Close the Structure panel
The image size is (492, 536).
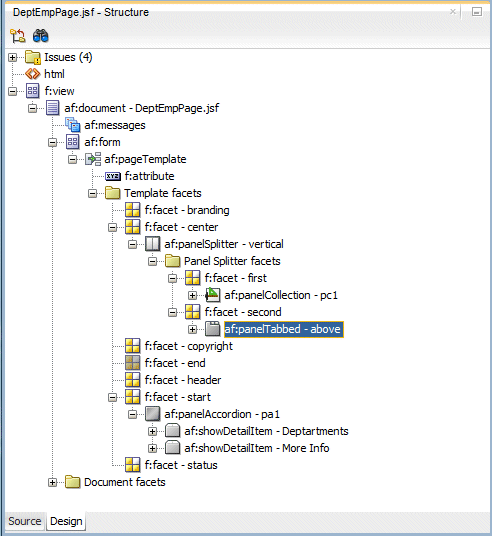[x=453, y=12]
